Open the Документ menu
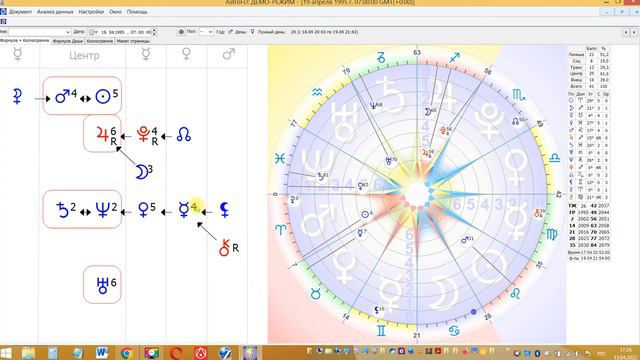 pos(20,12)
